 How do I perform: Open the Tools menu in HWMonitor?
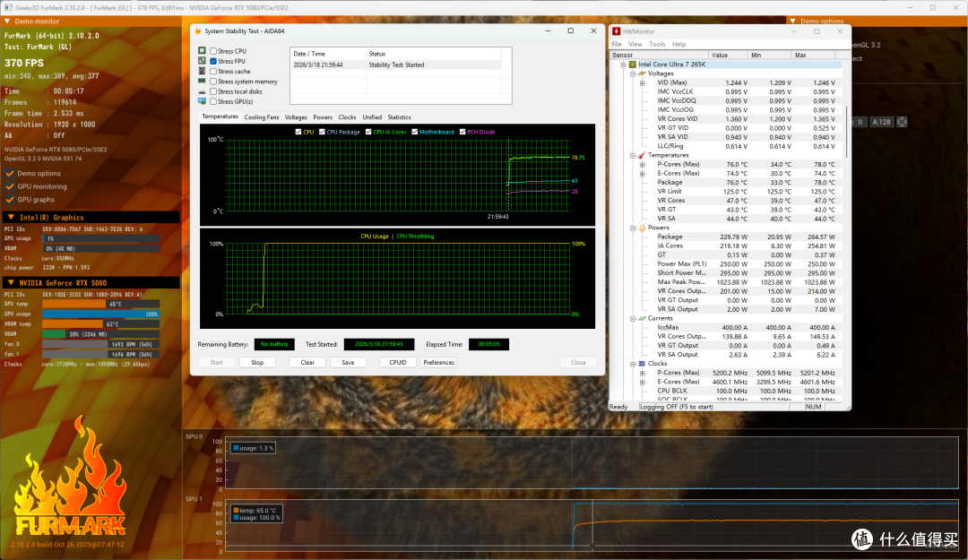(x=657, y=45)
